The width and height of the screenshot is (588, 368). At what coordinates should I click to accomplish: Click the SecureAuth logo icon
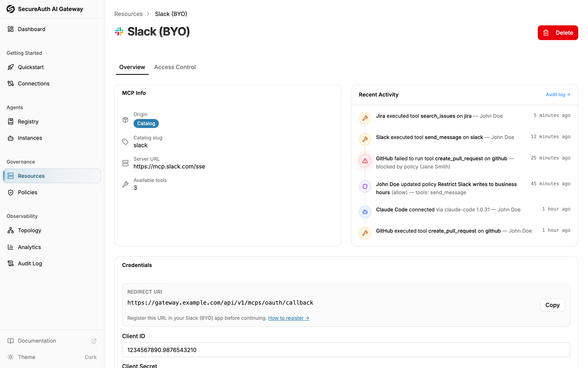click(x=10, y=9)
